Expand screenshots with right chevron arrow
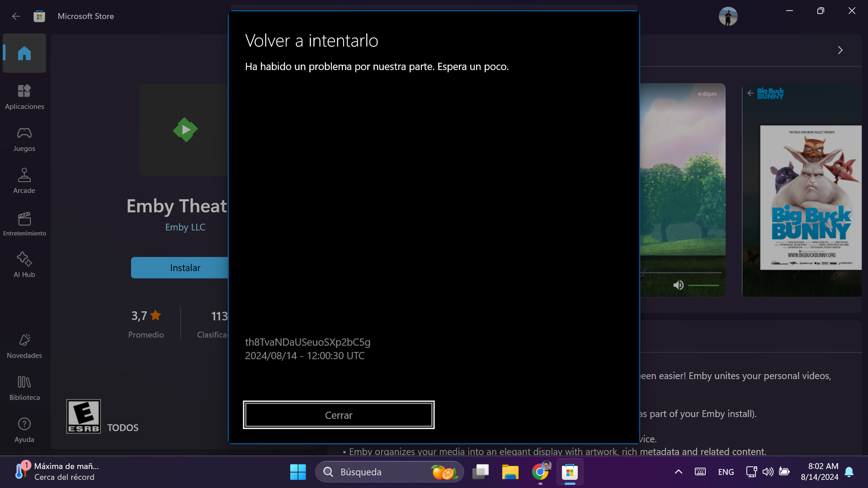This screenshot has height=488, width=868. click(840, 50)
